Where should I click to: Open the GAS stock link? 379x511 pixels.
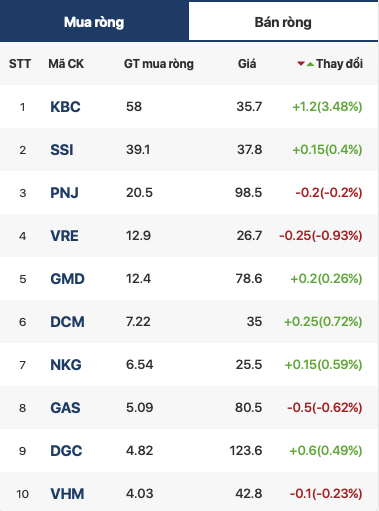(65, 408)
